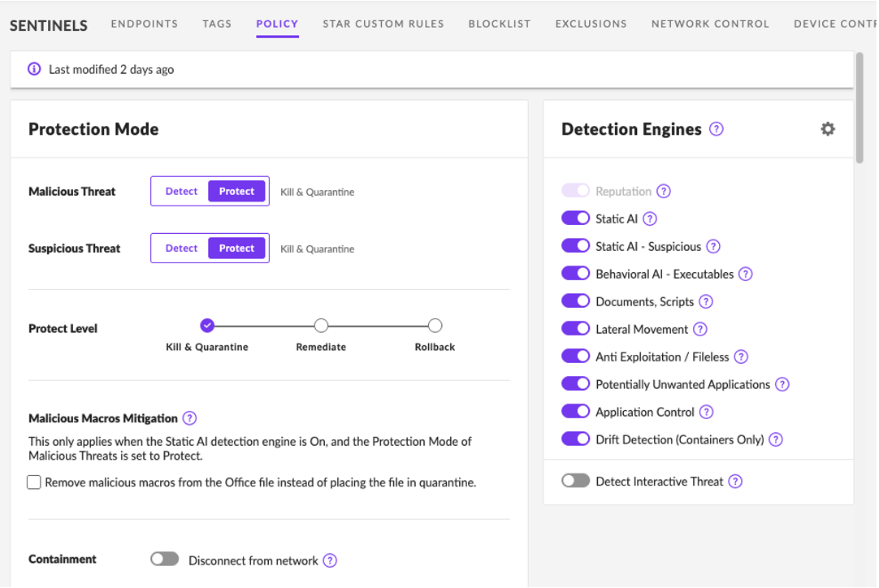879x588 pixels.
Task: Click the vertical page scrollbar
Action: tap(860, 107)
